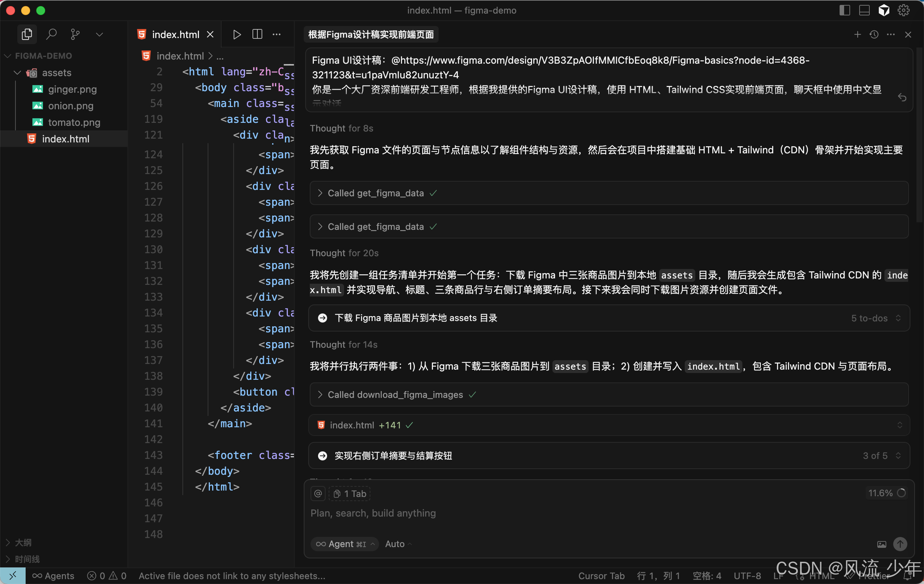Click index.html breadcrumb in editor
Image resolution: width=924 pixels, height=584 pixels.
pos(180,56)
